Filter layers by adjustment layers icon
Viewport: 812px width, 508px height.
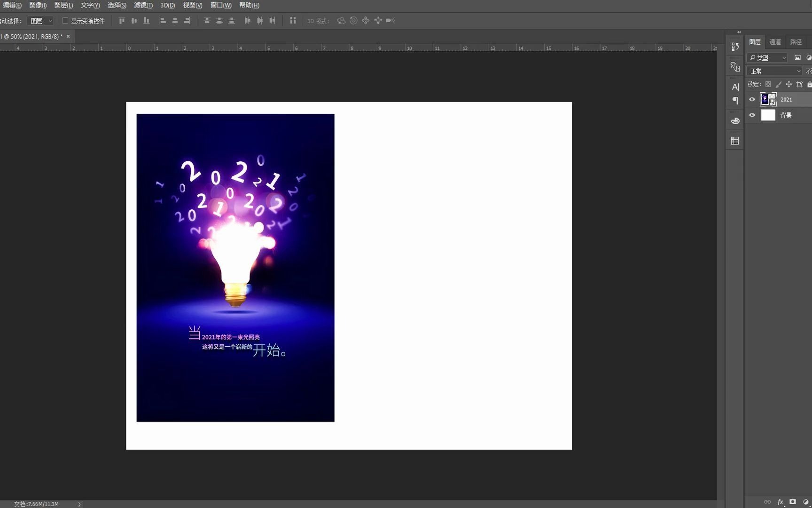pos(809,57)
